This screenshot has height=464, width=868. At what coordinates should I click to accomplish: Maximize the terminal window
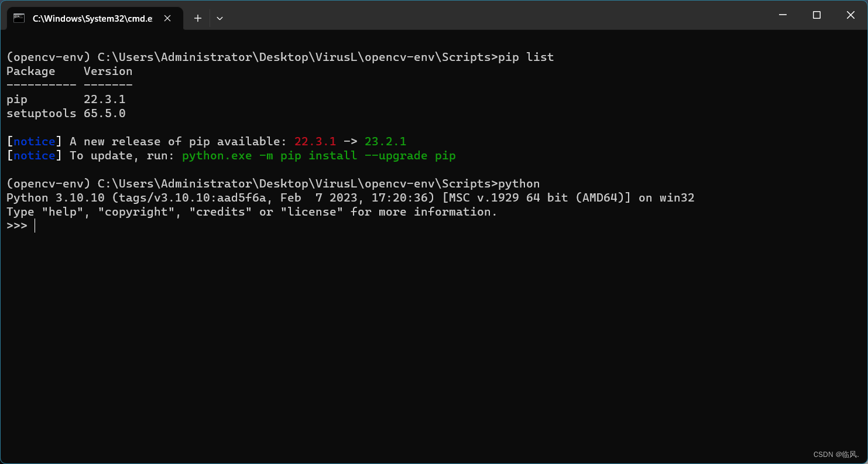tap(816, 15)
